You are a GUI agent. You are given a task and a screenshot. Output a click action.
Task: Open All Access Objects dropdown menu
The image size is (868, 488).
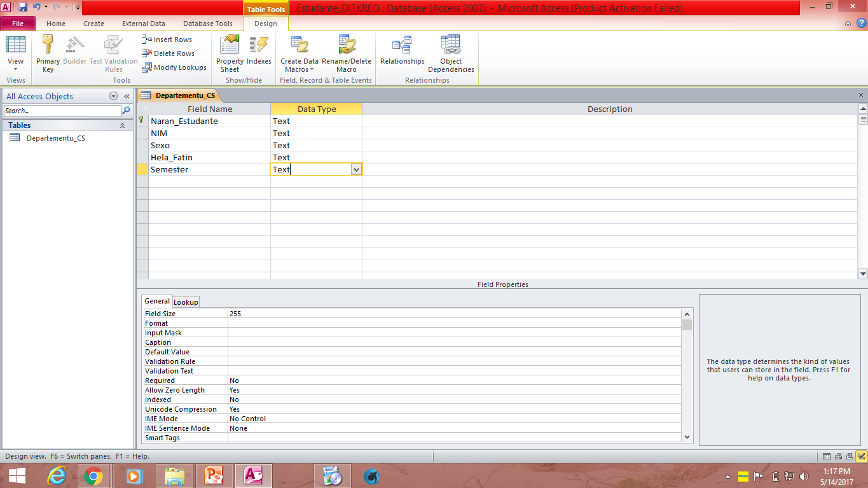tap(114, 96)
